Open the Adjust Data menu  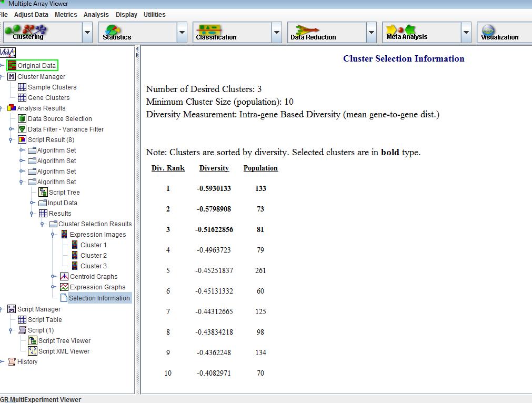click(31, 15)
